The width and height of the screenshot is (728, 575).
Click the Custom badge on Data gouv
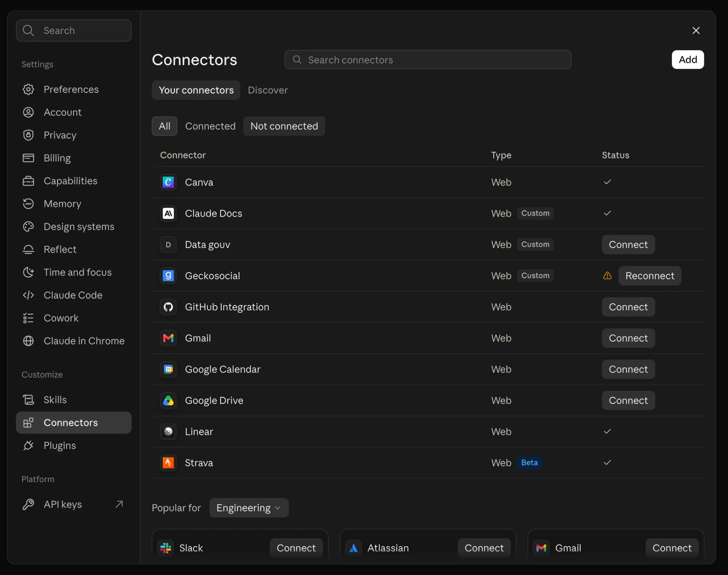[x=535, y=244]
